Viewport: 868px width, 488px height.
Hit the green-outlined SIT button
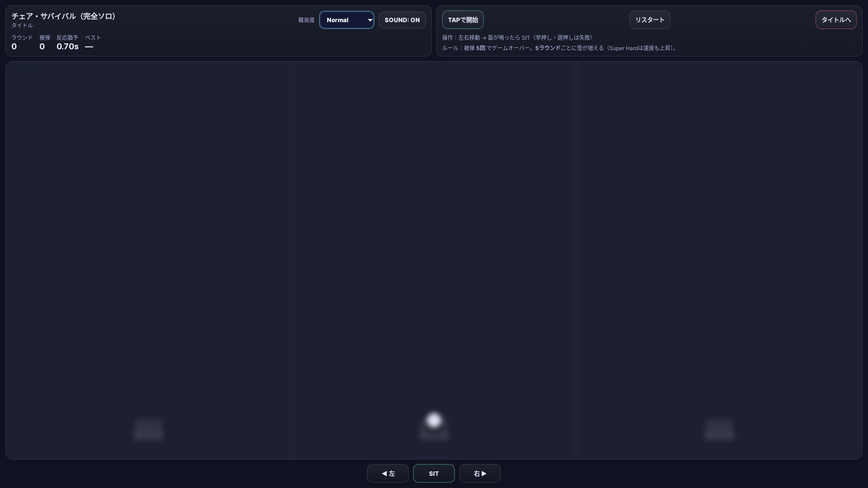click(x=434, y=474)
